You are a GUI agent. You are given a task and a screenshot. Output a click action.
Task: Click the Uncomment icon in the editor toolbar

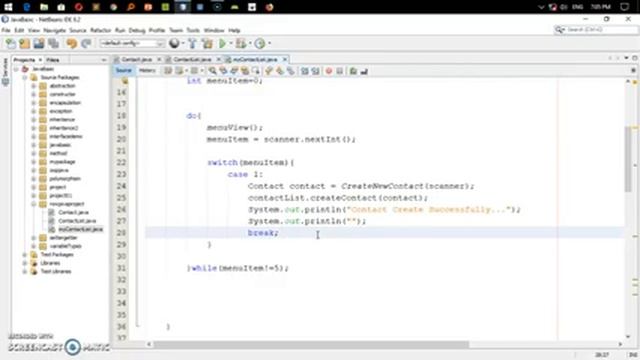pos(364,71)
